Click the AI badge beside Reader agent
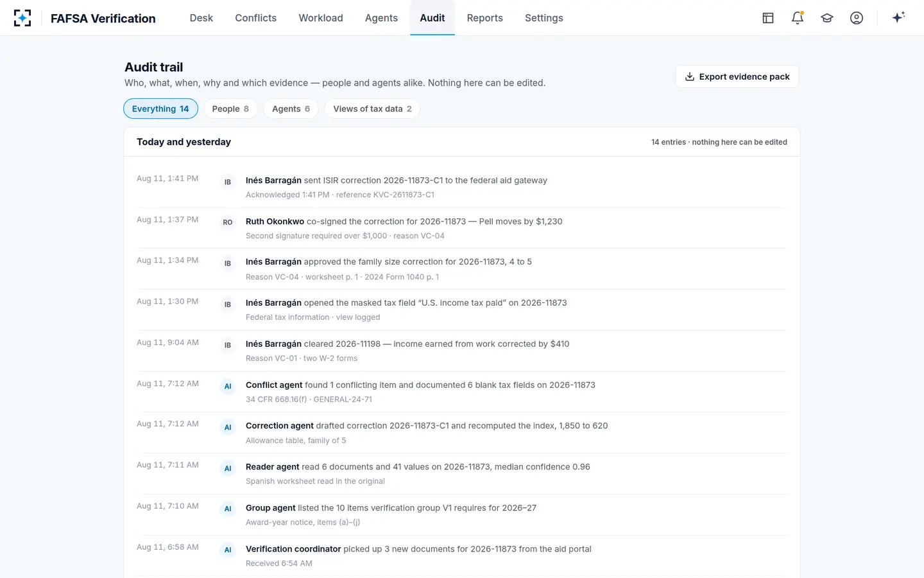Image resolution: width=924 pixels, height=578 pixels. coord(228,468)
